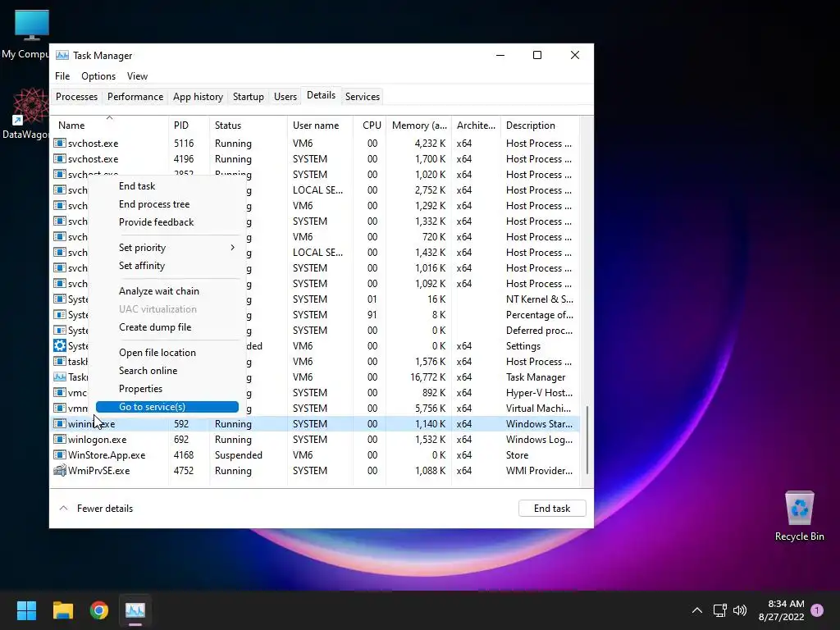840x630 pixels.
Task: Click the End task button
Action: (x=552, y=508)
